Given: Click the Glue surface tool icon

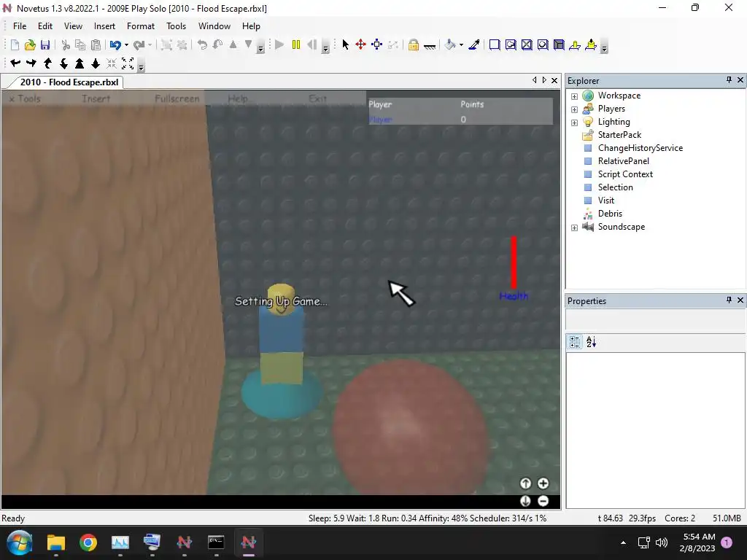Looking at the screenshot, I should point(511,44).
